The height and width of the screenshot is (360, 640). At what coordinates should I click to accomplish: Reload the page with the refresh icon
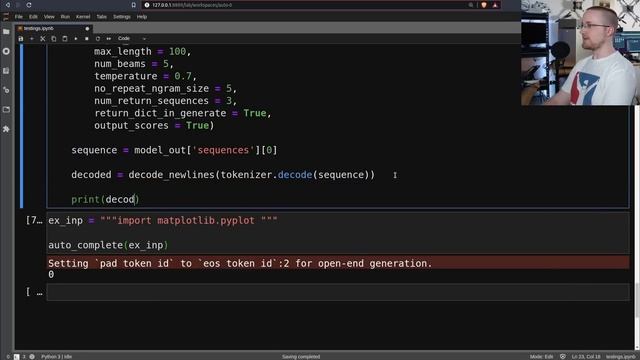29,5
